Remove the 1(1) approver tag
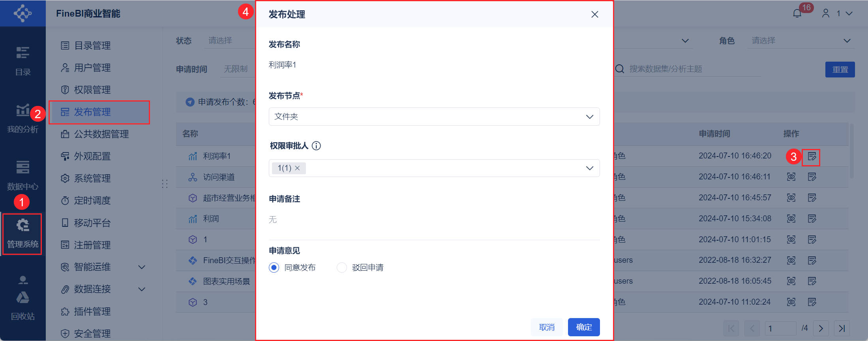868x341 pixels. [298, 168]
